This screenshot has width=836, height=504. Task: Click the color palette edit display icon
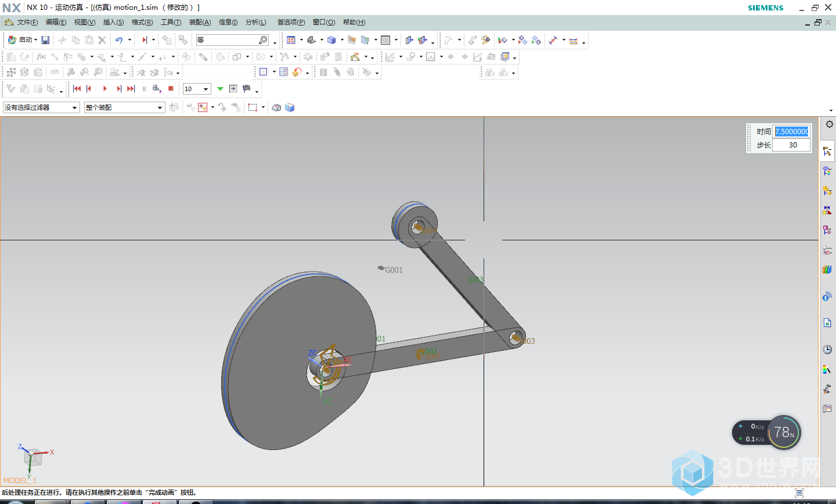pyautogui.click(x=485, y=40)
